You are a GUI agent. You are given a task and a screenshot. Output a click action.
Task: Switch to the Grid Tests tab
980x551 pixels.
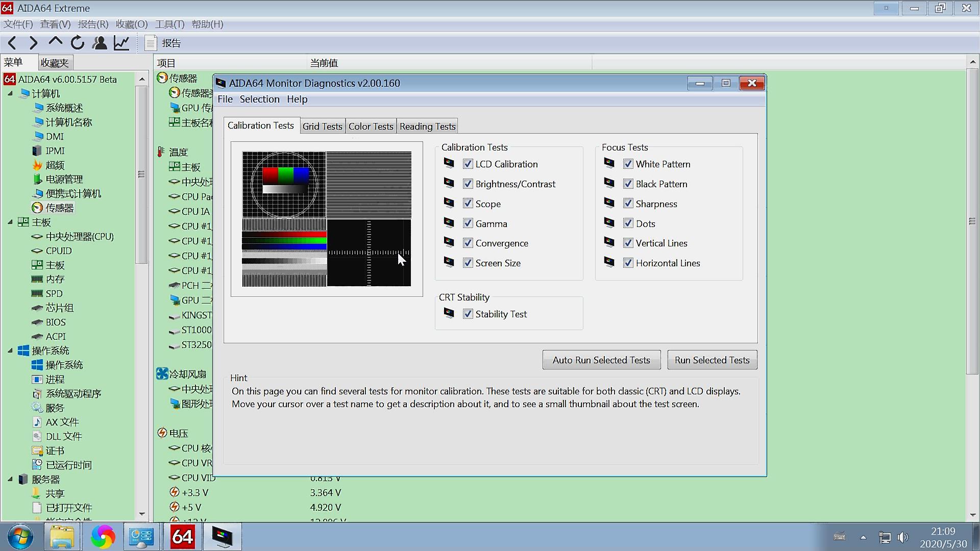tap(322, 126)
